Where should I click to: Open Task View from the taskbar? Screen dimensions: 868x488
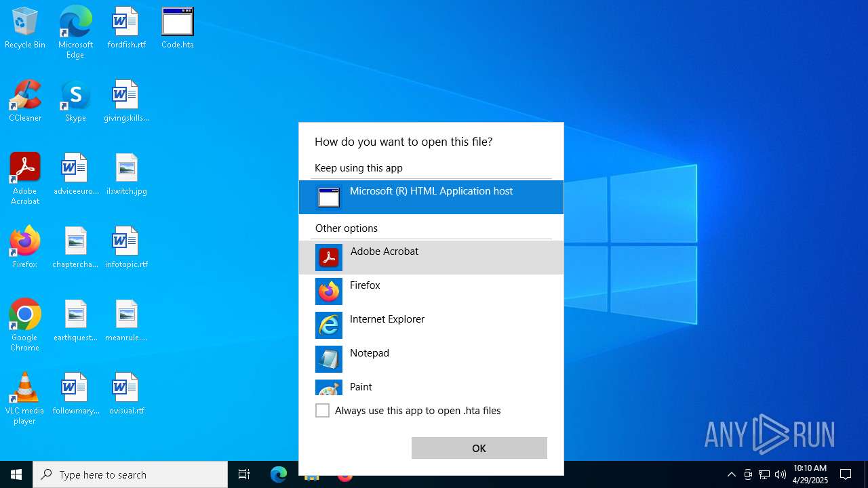click(x=244, y=474)
